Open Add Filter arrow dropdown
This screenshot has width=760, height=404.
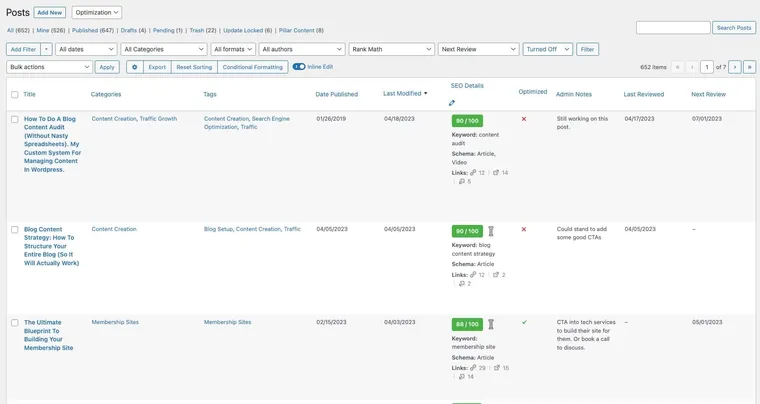[46, 49]
